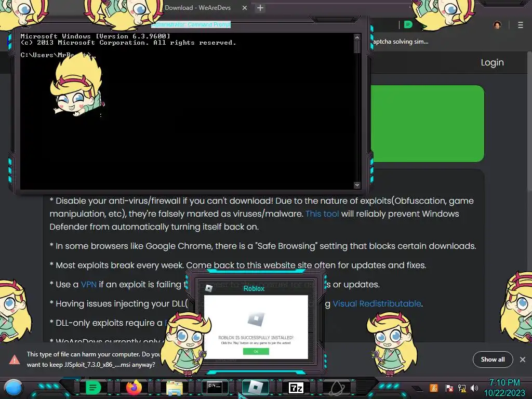Open the atom-shaped app on taskbar
532x399 pixels.
336,388
